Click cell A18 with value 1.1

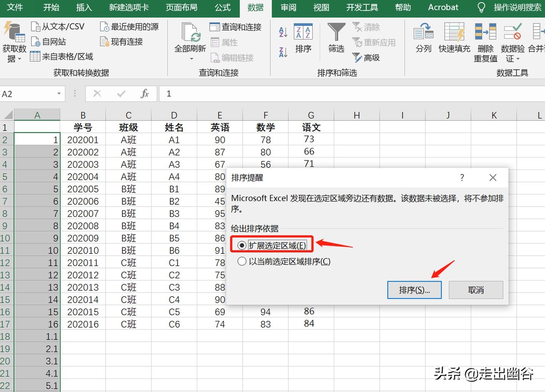coord(37,336)
